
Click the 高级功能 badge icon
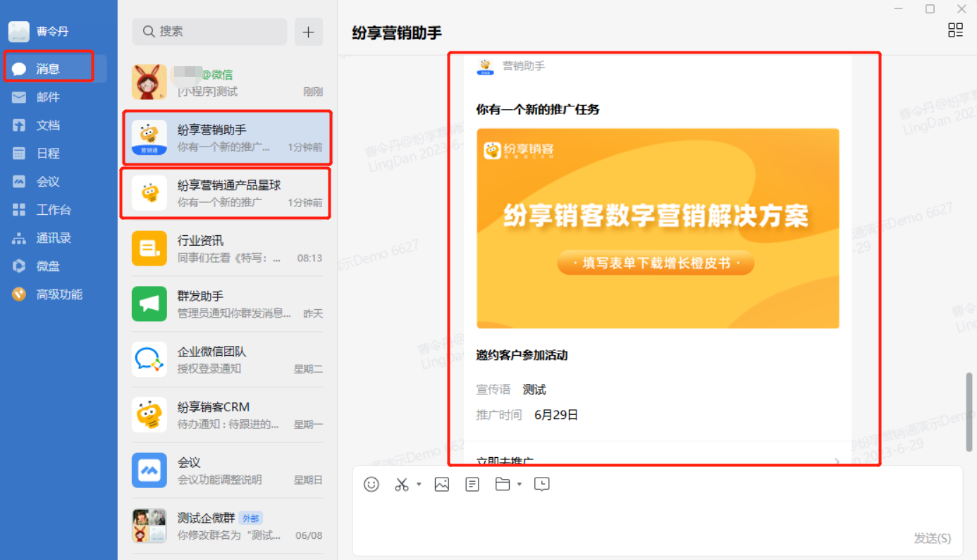pos(19,294)
